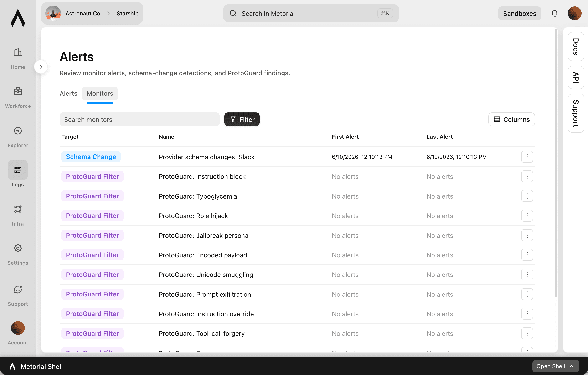
Task: Open the Workforce section
Action: (x=18, y=97)
